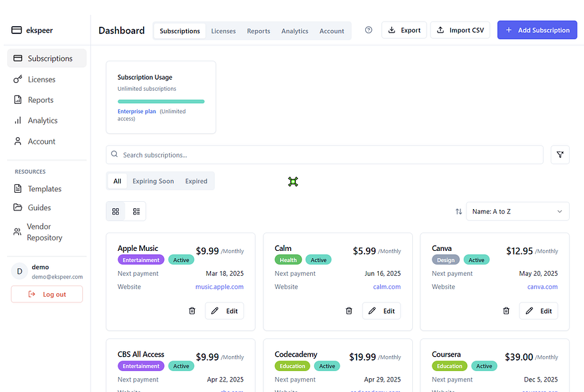Viewport: 584px width, 392px height.
Task: Focus the Search subscriptions field
Action: click(325, 155)
